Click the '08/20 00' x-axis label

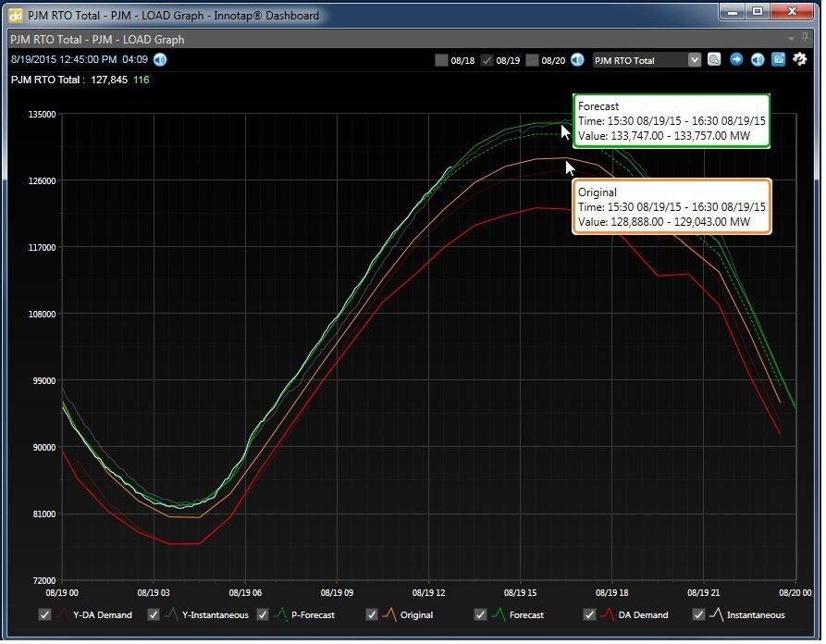coord(795,593)
